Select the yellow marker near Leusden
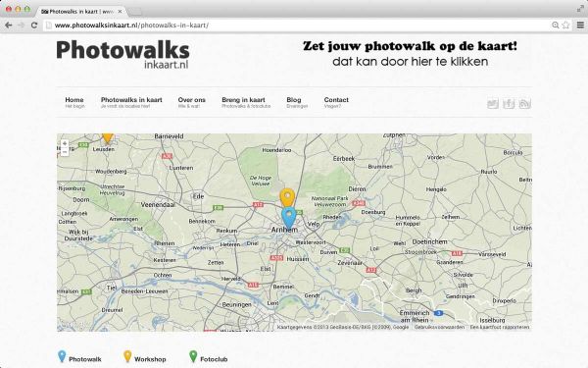Image resolution: width=588 pixels, height=368 pixels. (x=108, y=138)
